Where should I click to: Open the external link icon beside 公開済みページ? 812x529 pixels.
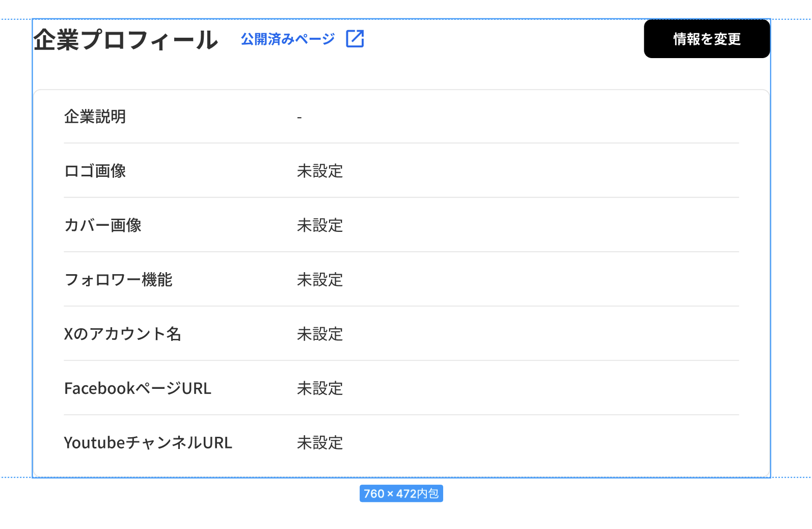point(355,39)
